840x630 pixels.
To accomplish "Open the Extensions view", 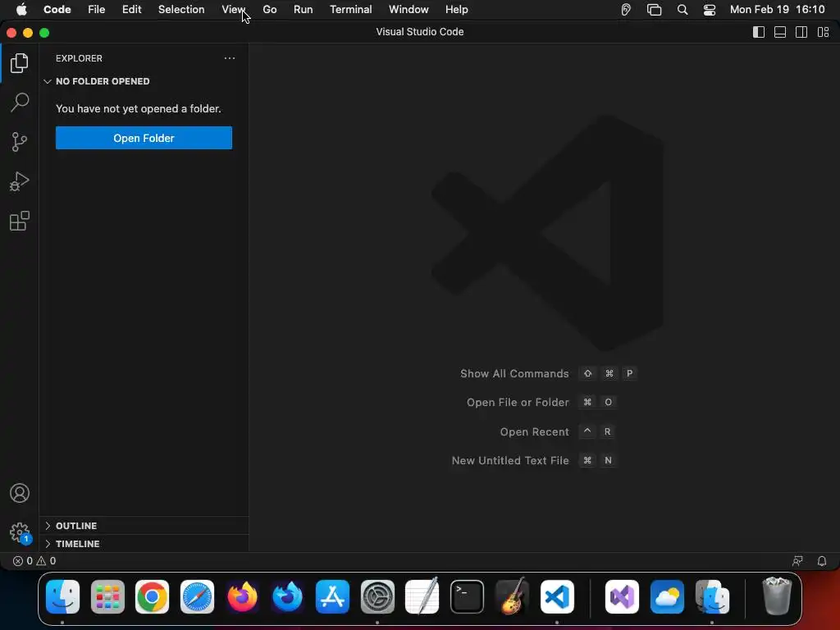I will tap(20, 221).
